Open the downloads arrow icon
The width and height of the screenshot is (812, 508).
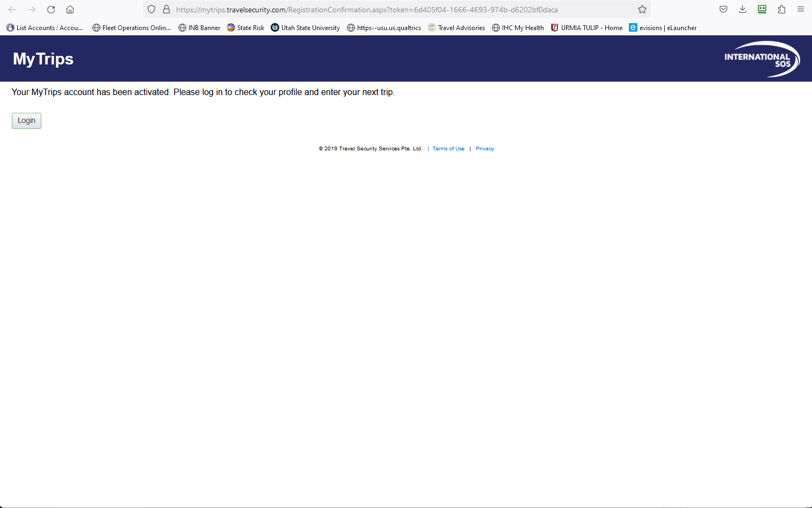[743, 9]
